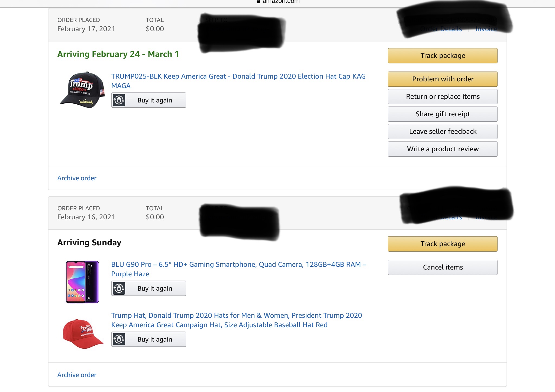This screenshot has height=392, width=555.
Task: Click Share gift receipt
Action: pos(443,114)
